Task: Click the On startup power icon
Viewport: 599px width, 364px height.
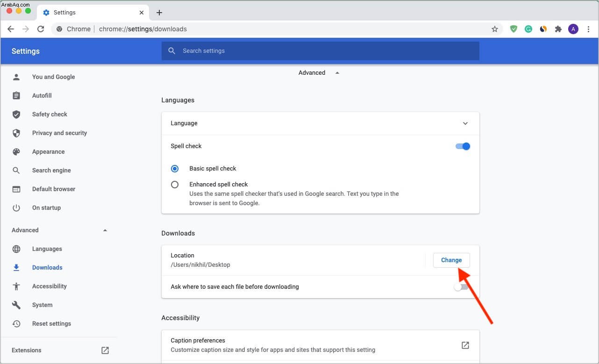Action: (x=16, y=208)
